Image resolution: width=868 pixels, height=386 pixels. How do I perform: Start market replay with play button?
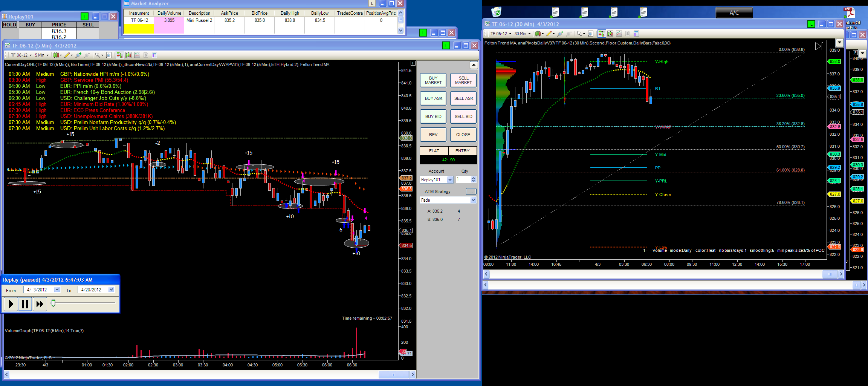pos(11,304)
